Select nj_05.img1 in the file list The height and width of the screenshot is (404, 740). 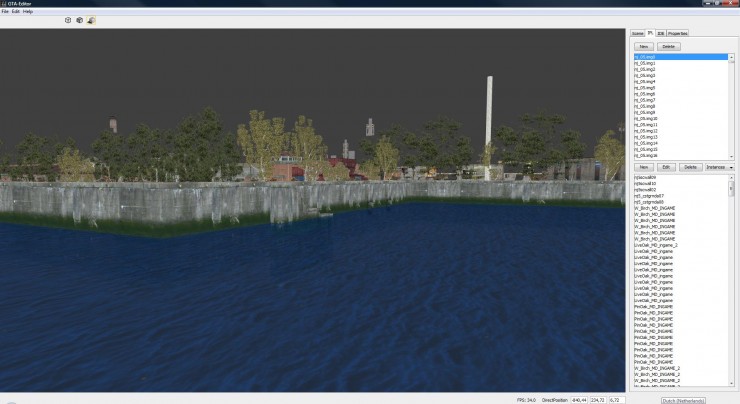(x=681, y=63)
